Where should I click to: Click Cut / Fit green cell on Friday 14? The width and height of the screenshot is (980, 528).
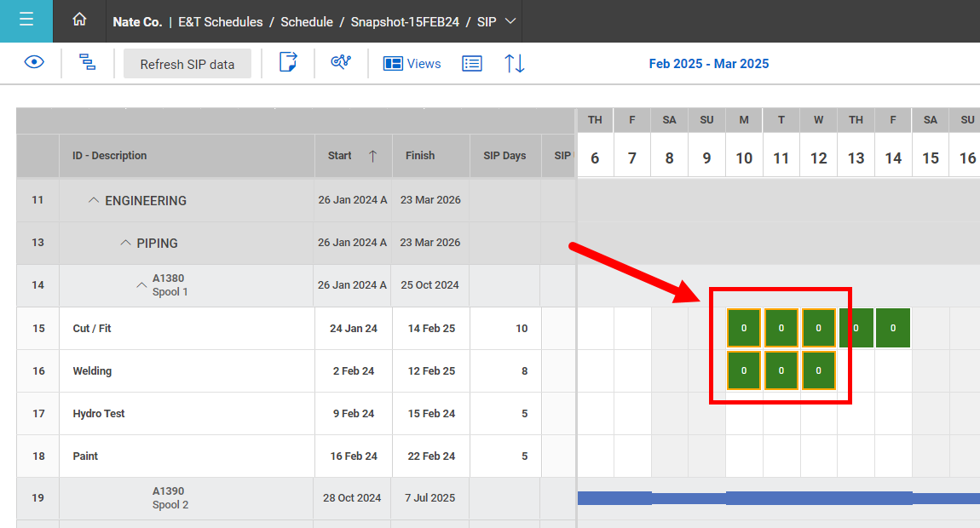pos(893,328)
